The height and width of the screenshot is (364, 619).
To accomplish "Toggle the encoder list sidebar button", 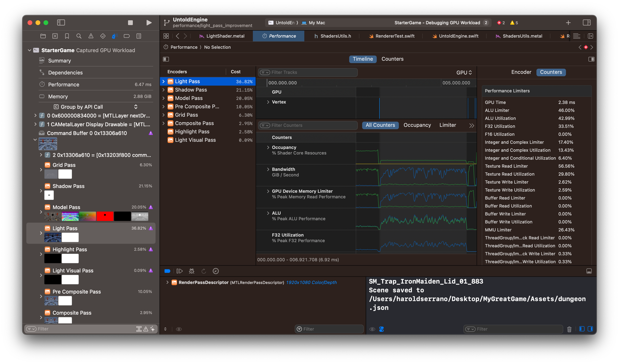I will coord(166,59).
